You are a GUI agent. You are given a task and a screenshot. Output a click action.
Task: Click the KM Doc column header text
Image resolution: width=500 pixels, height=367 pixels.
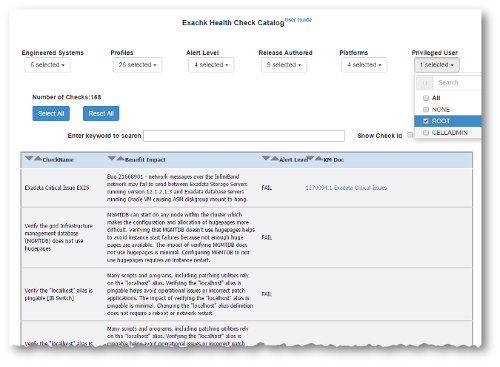coord(334,160)
